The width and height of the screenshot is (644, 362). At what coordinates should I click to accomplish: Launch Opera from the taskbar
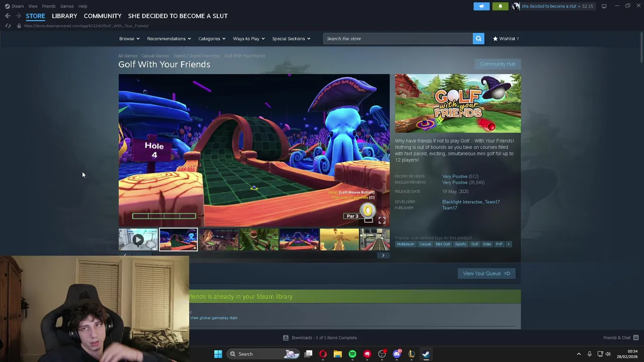tap(323, 354)
